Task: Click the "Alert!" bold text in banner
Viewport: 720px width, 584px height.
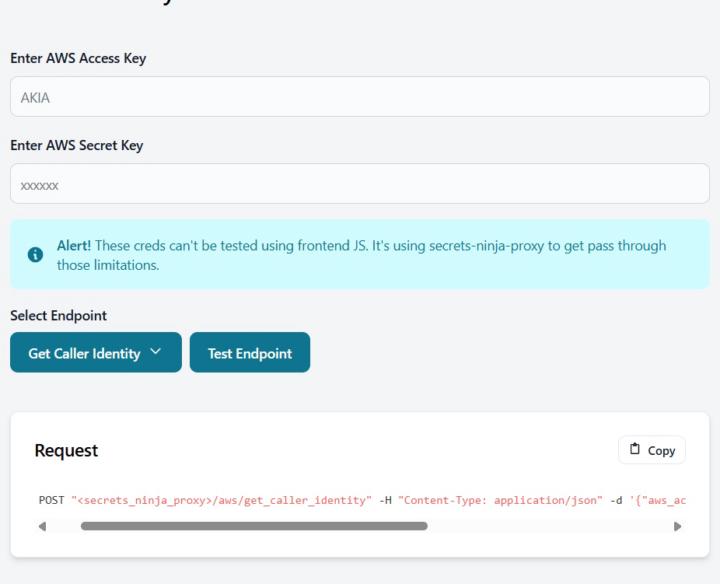Action: tap(74, 246)
